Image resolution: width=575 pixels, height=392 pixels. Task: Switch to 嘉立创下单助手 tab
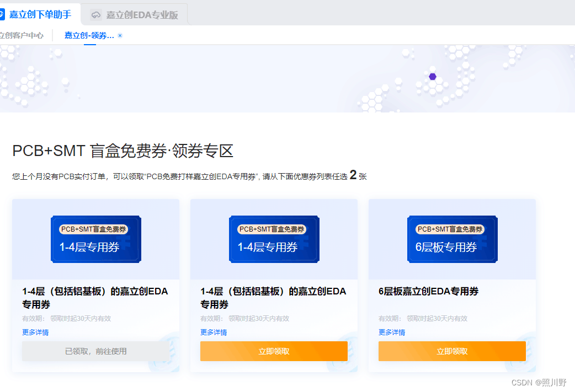[x=40, y=15]
